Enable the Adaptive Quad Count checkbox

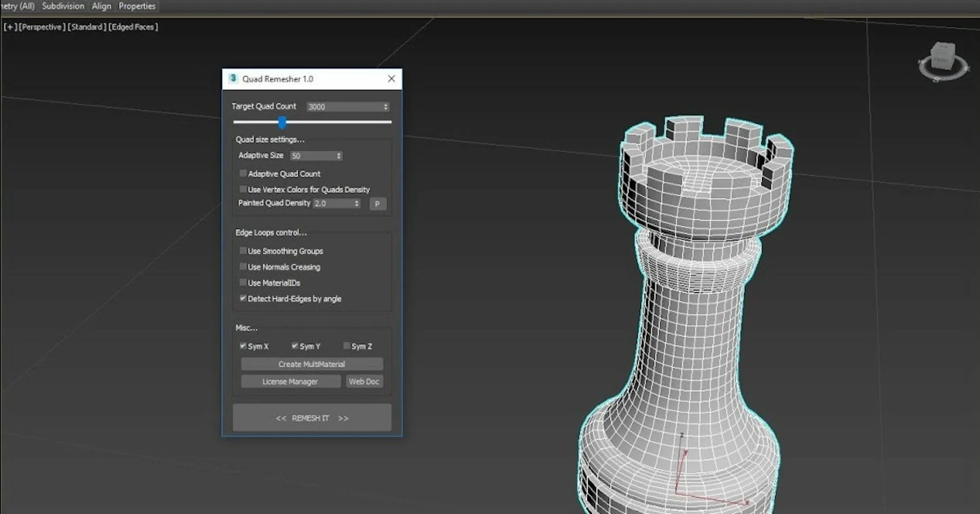click(x=243, y=173)
